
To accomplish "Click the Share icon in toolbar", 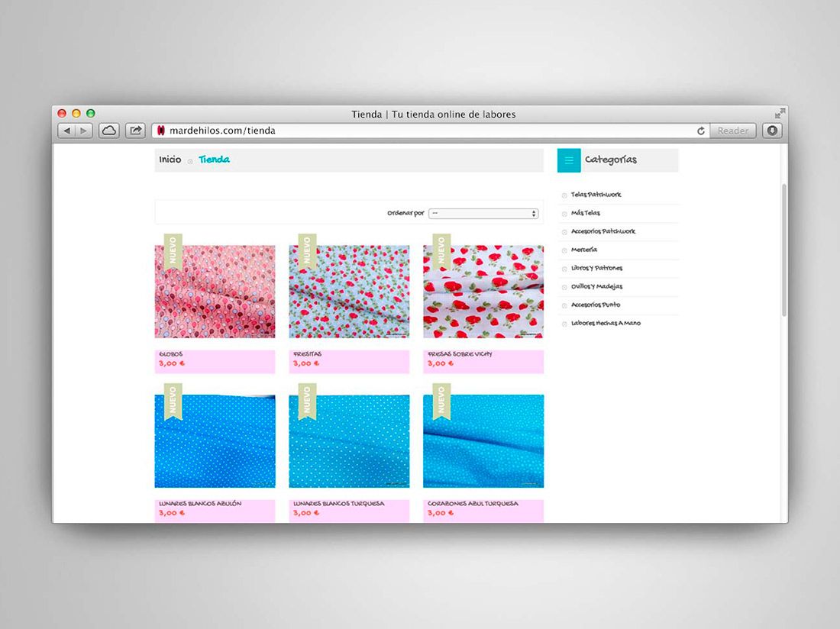I will pyautogui.click(x=135, y=131).
